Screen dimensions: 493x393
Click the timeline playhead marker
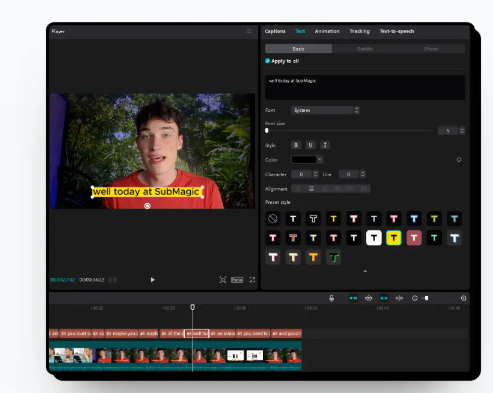192,307
